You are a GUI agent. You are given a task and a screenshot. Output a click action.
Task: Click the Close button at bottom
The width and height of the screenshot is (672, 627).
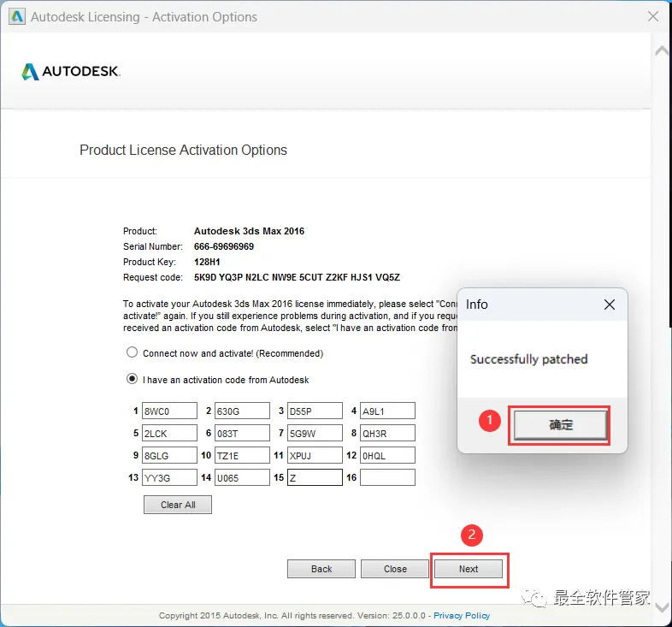coord(395,569)
